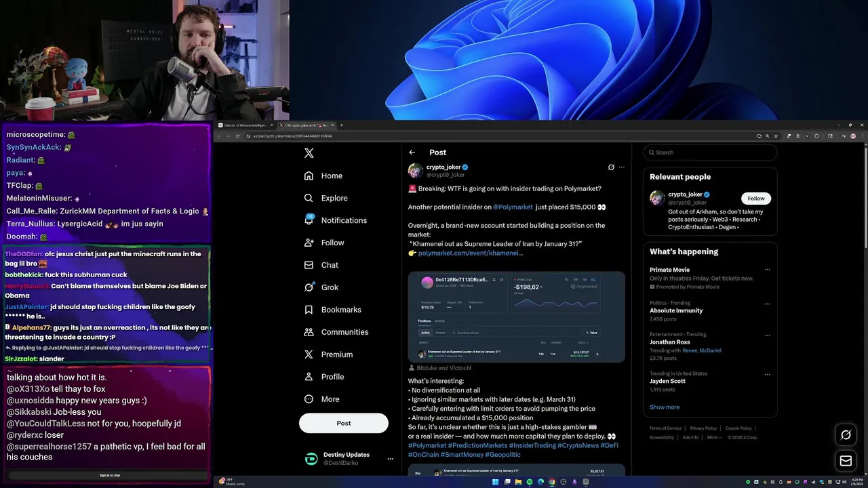Open Spotify from the taskbar
The image size is (868, 488).
point(530,482)
